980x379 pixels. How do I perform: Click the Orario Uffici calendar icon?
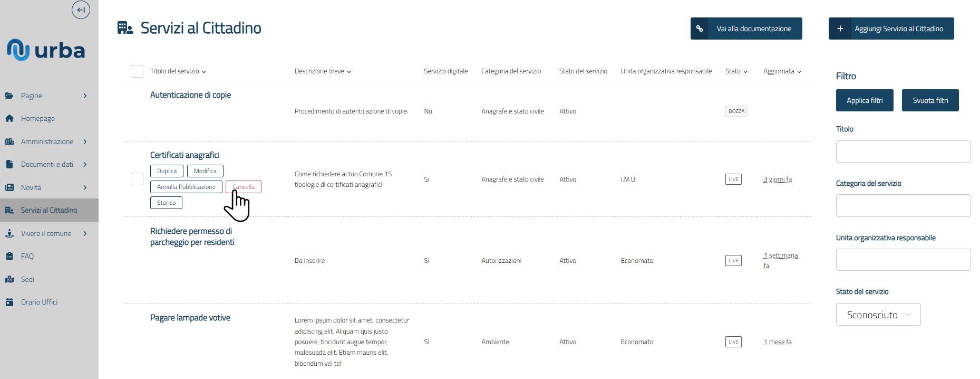coord(9,302)
